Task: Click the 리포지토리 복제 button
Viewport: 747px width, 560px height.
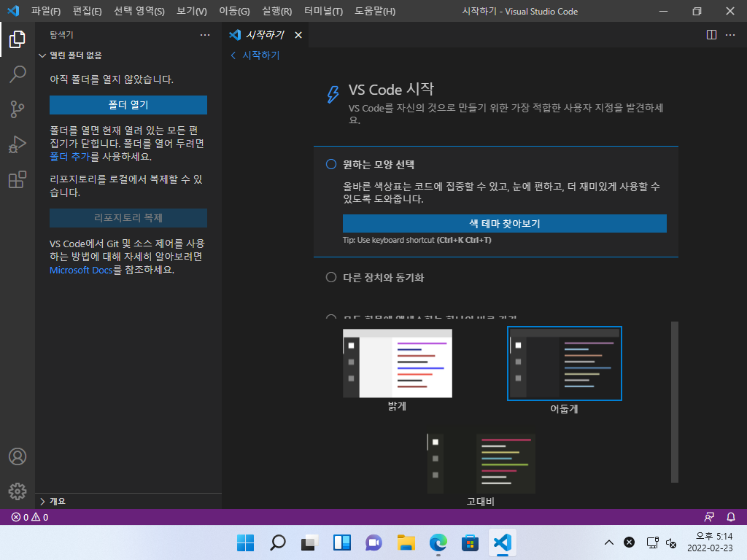Action: coord(128,217)
